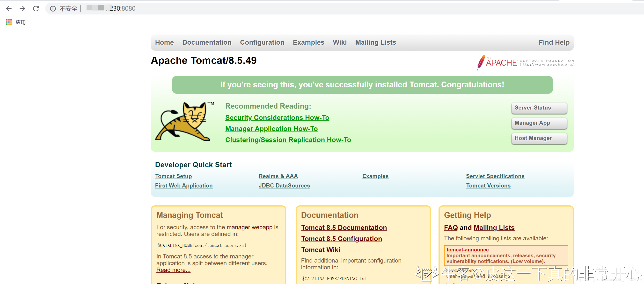This screenshot has height=284, width=644.
Task: Open the Documentation nav menu item
Action: (x=207, y=42)
